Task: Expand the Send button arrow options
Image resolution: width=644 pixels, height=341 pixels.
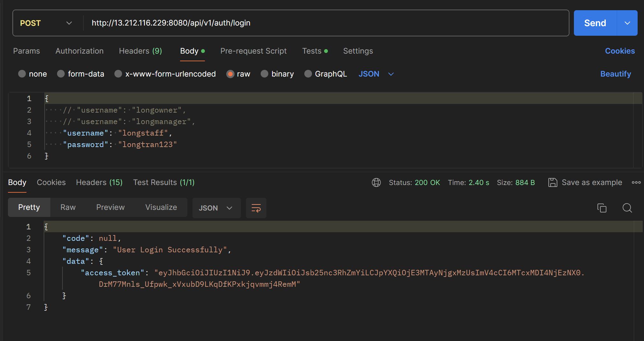Action: [627, 23]
